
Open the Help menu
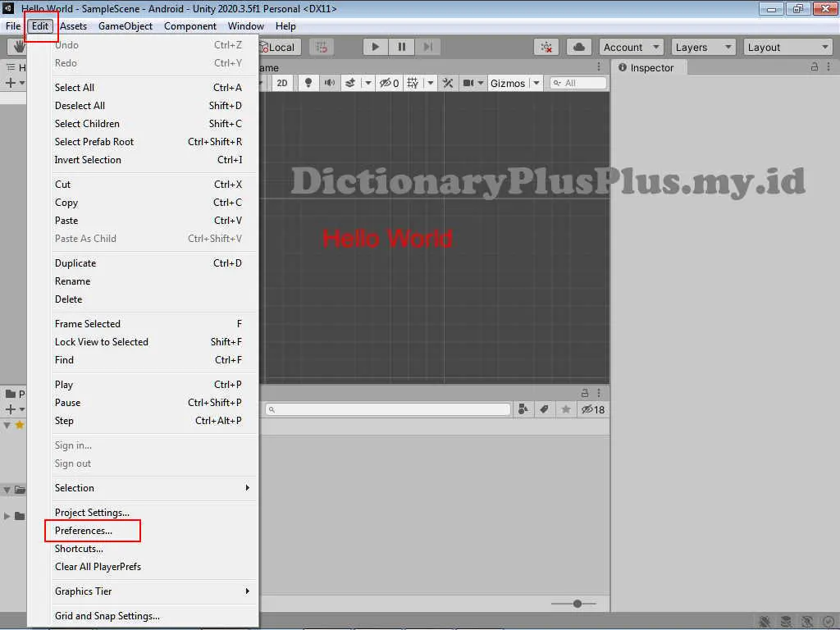point(285,26)
